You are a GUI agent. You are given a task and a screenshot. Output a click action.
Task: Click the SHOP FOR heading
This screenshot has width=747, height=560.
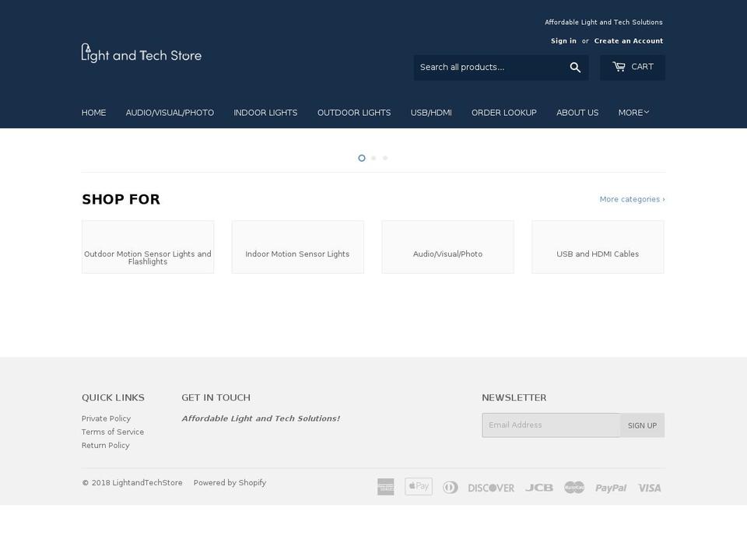point(121,199)
